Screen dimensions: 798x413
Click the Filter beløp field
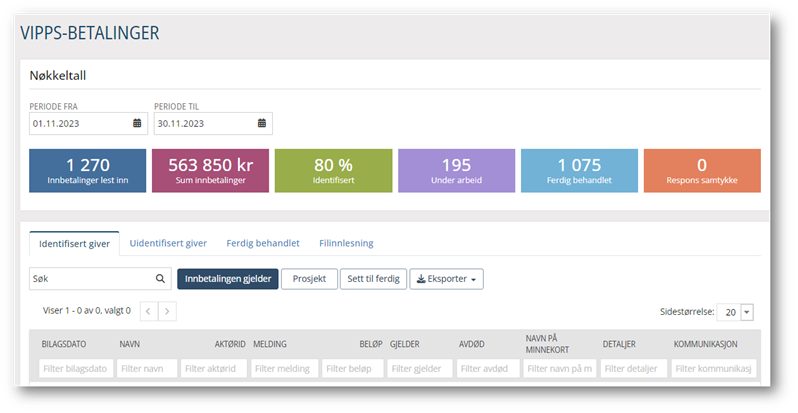353,368
